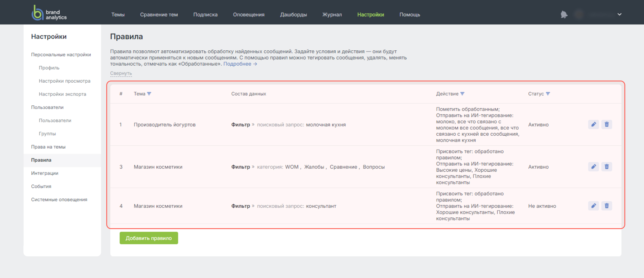
Task: Delete rule 4 with консультант query
Action: tap(607, 206)
